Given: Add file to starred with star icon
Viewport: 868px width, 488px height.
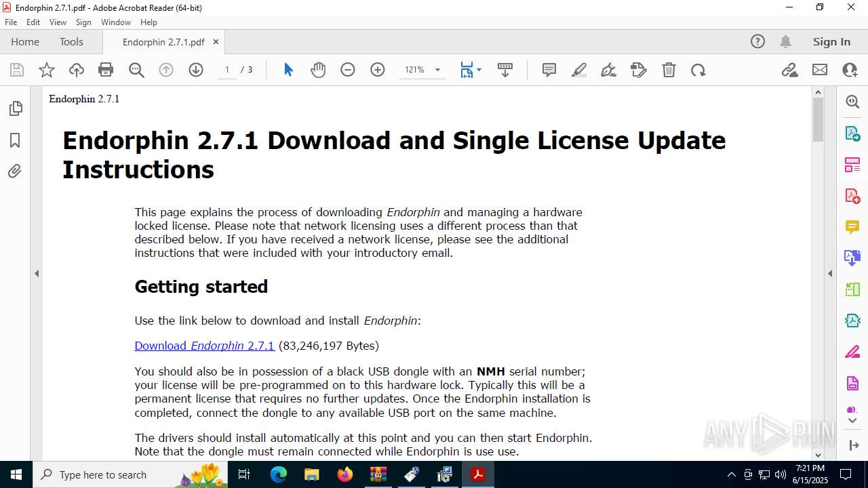Looking at the screenshot, I should coord(47,70).
